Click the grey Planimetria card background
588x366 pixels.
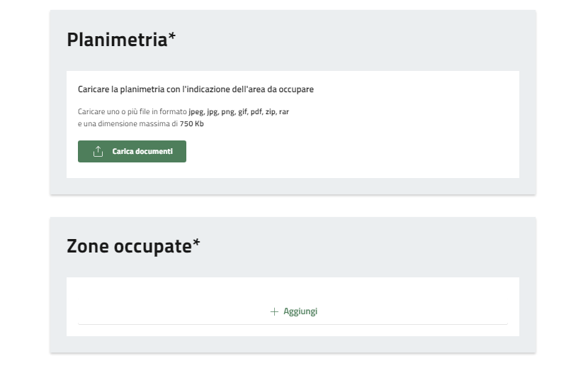[x=354, y=43]
